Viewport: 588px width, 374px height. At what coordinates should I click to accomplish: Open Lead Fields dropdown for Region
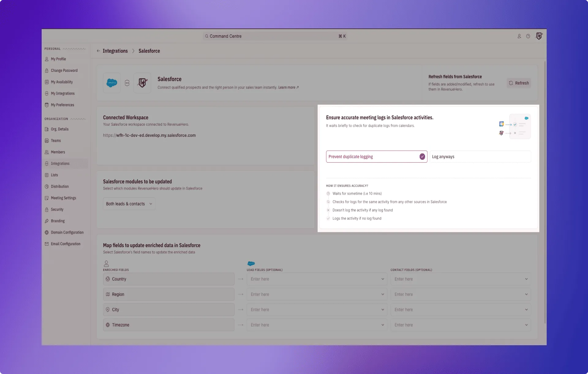(317, 294)
